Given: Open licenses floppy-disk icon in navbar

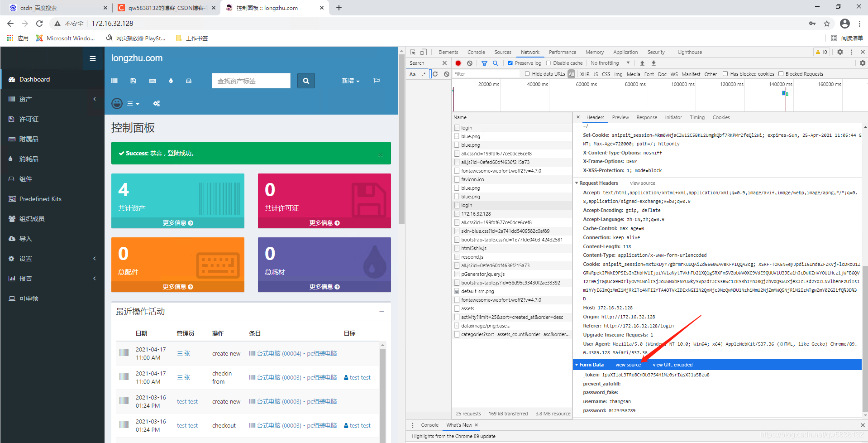Looking at the screenshot, I should [133, 81].
